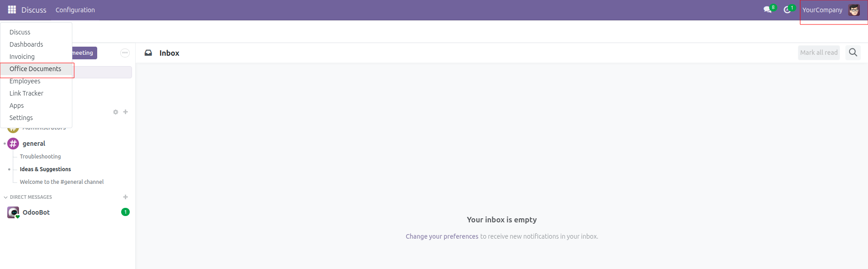Open the activities clock icon

(787, 10)
